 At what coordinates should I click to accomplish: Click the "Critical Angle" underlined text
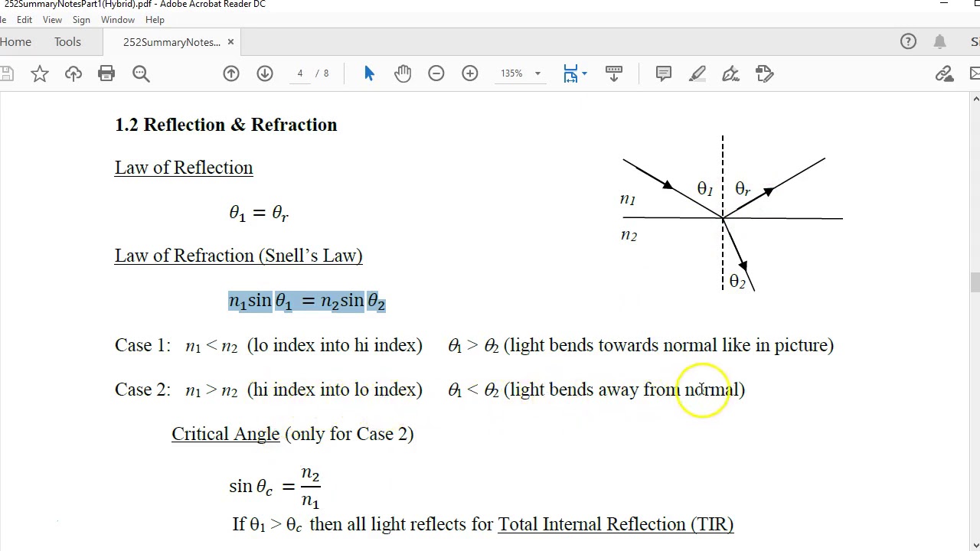pyautogui.click(x=226, y=434)
